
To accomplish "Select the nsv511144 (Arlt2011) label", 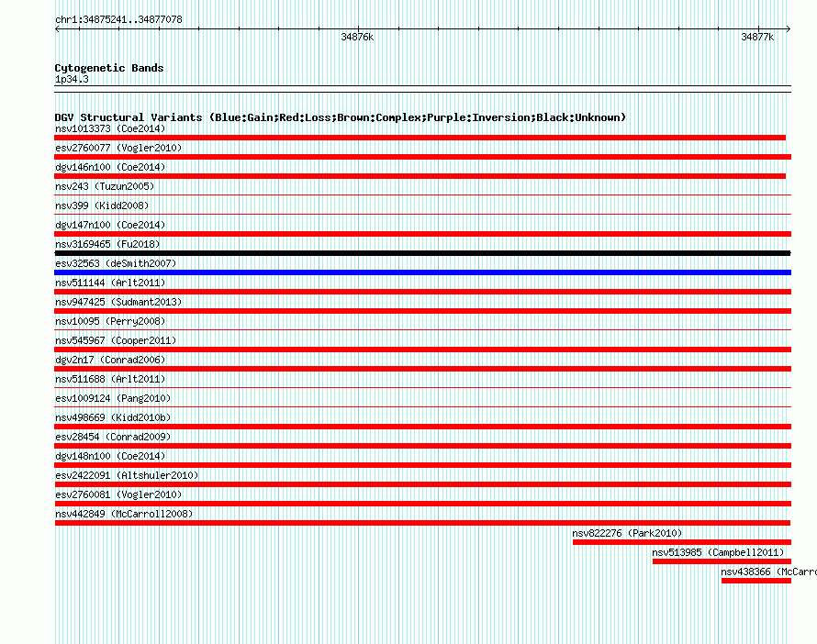I will click(110, 283).
